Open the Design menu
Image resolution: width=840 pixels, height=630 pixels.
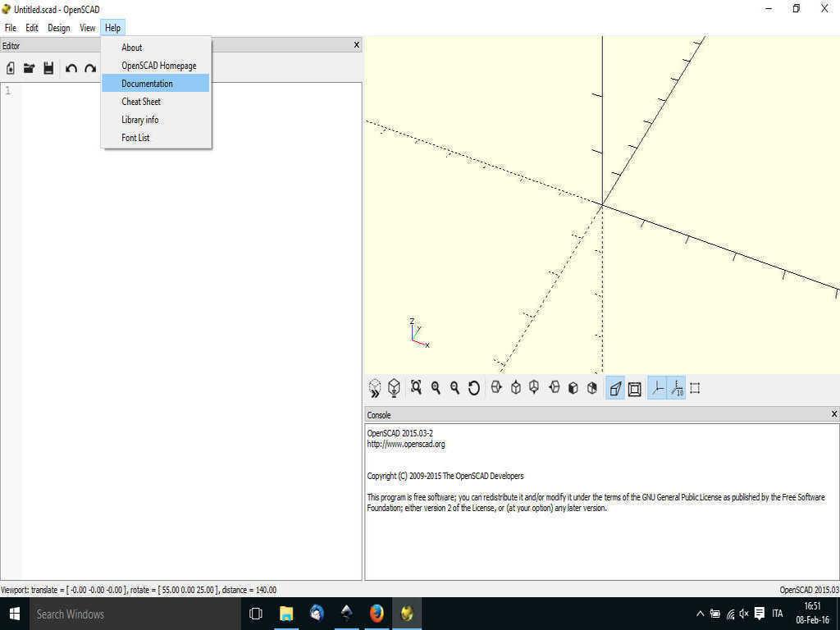[x=59, y=28]
